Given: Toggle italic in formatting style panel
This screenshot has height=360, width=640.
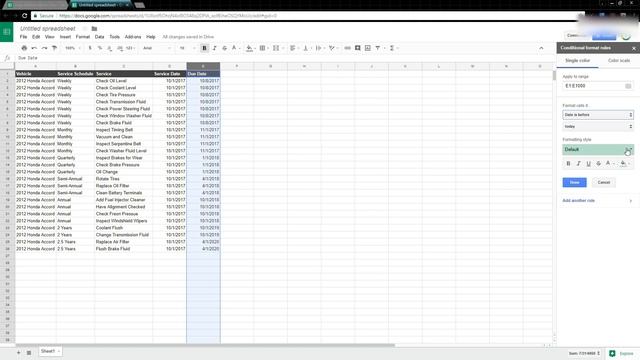Looking at the screenshot, I should coord(578,163).
